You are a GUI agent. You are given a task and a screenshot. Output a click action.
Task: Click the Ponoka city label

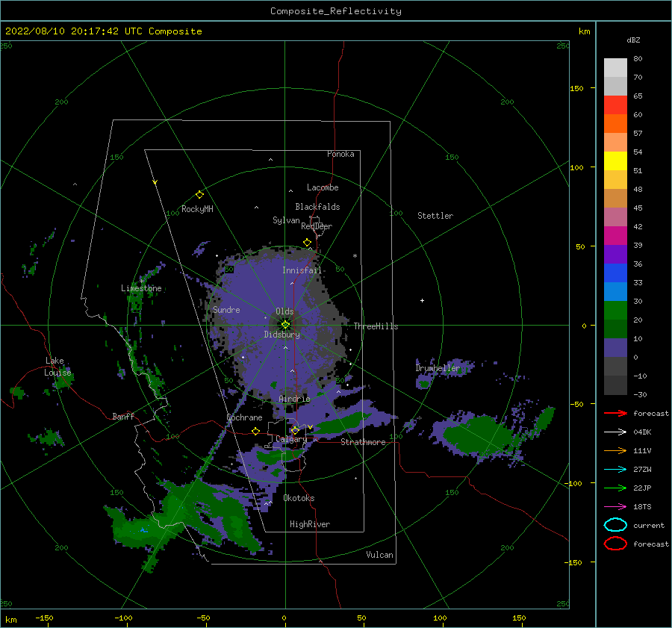(x=340, y=154)
